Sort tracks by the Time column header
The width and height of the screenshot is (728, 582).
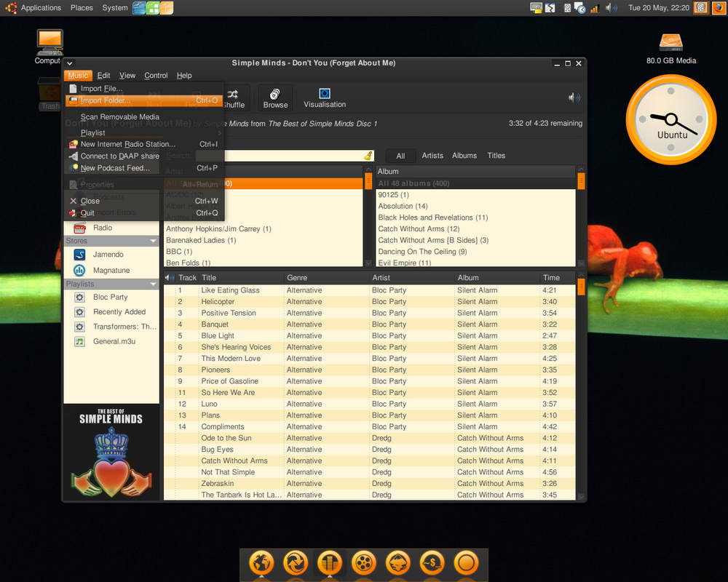click(x=558, y=277)
